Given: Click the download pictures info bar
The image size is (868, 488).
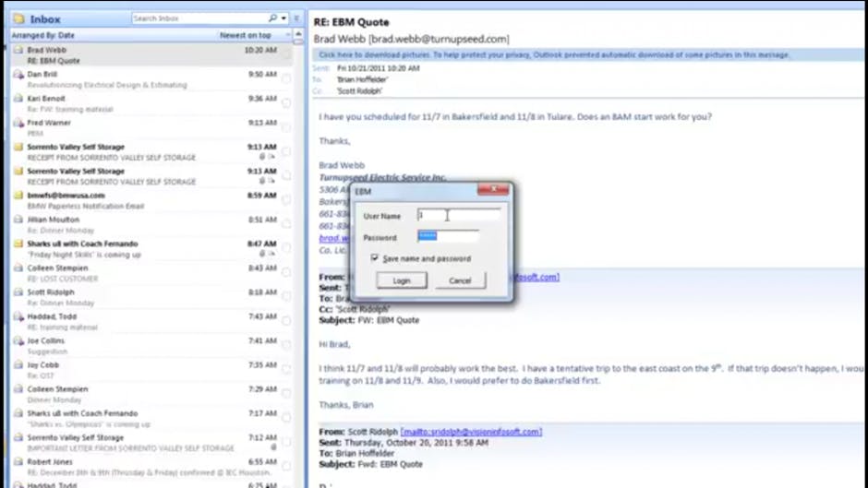Looking at the screenshot, I should pyautogui.click(x=588, y=54).
